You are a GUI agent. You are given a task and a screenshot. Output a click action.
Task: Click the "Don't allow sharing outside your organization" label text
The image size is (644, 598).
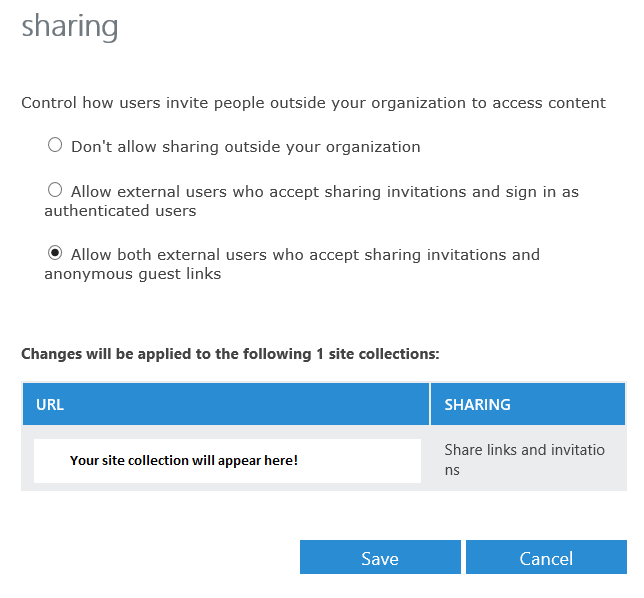tap(245, 147)
